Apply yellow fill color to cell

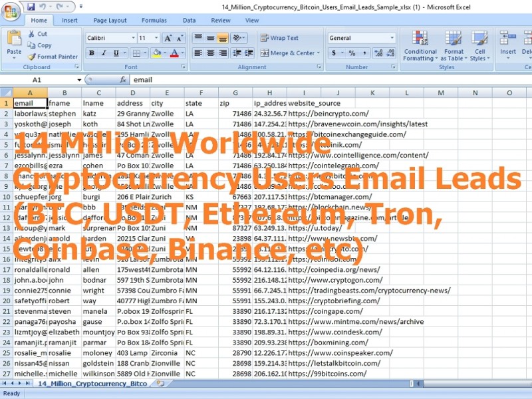pos(157,53)
